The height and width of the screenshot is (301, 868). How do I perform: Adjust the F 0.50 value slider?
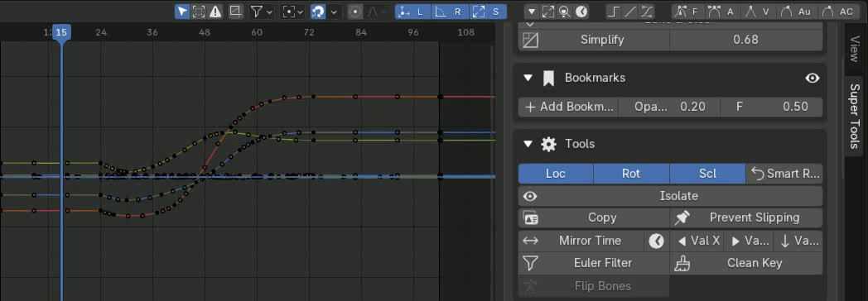(771, 107)
